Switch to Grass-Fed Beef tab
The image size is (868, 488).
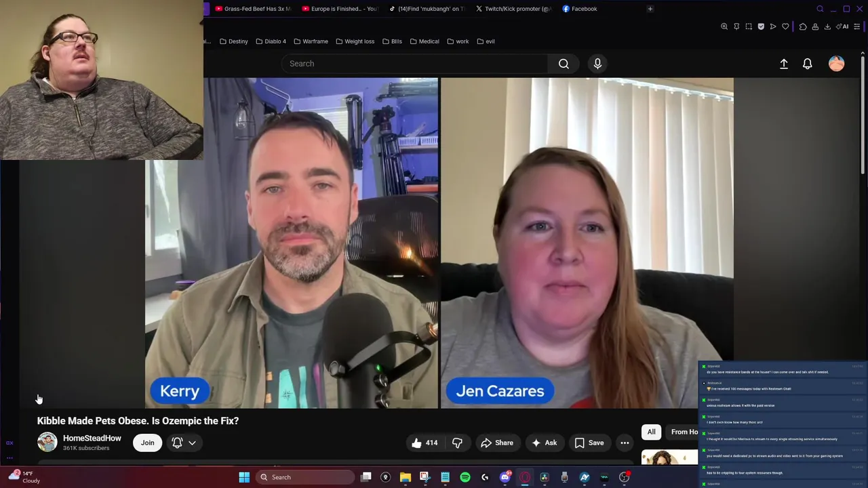coord(252,9)
